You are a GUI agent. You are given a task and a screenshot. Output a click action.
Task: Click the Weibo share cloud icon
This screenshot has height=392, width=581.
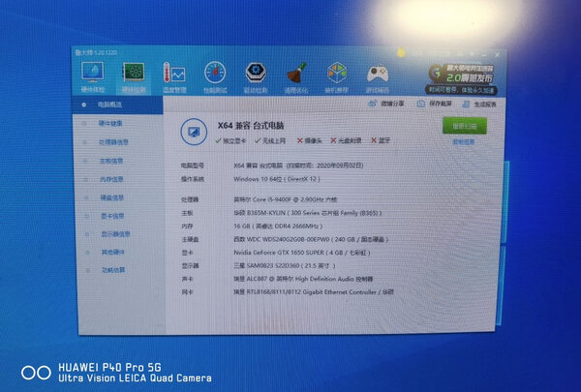(x=373, y=104)
